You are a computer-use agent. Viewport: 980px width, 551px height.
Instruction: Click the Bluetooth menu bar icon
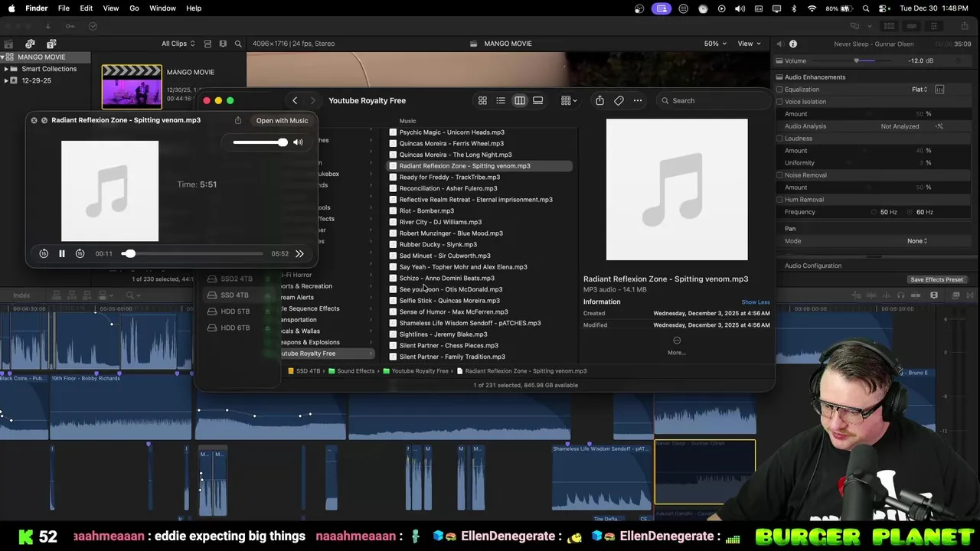(x=794, y=8)
